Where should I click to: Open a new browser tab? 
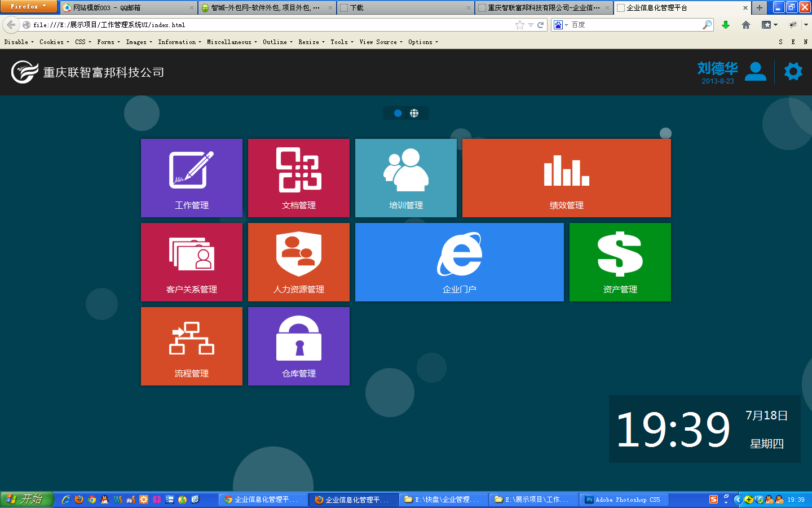point(760,8)
